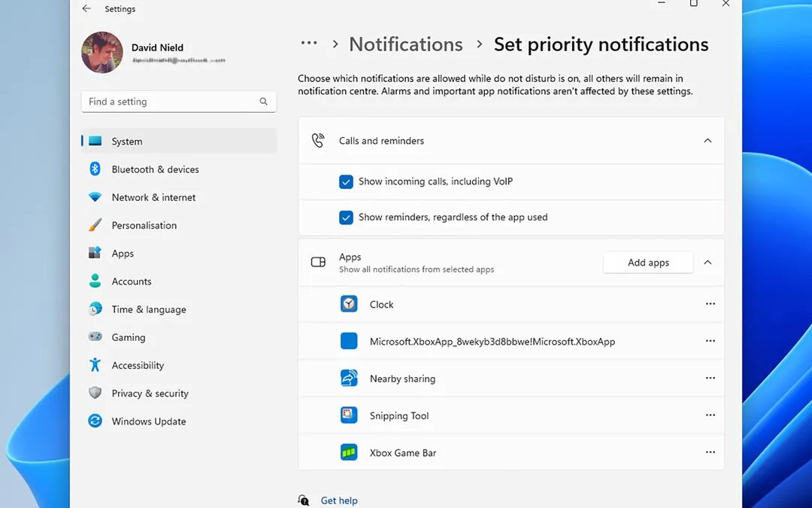
Task: Click the Snipping Tool icon
Action: click(x=349, y=415)
